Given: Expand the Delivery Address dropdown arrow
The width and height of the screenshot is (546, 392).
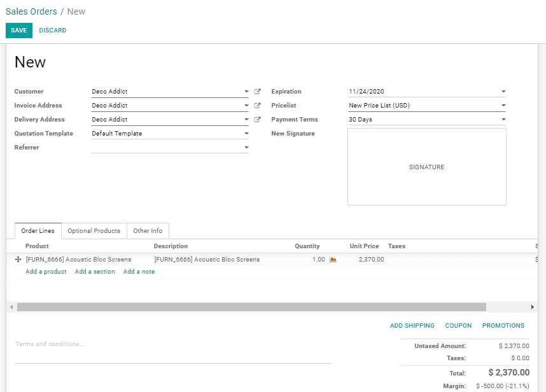Looking at the screenshot, I should click(246, 120).
